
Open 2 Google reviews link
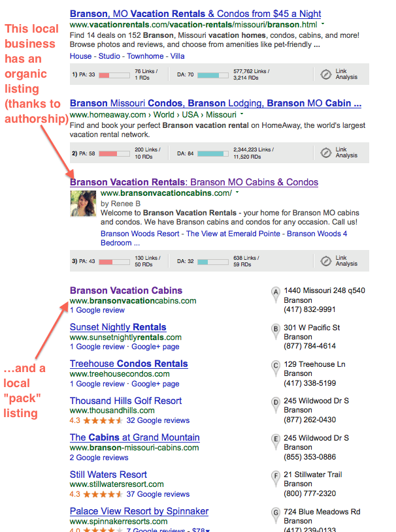[x=99, y=458]
